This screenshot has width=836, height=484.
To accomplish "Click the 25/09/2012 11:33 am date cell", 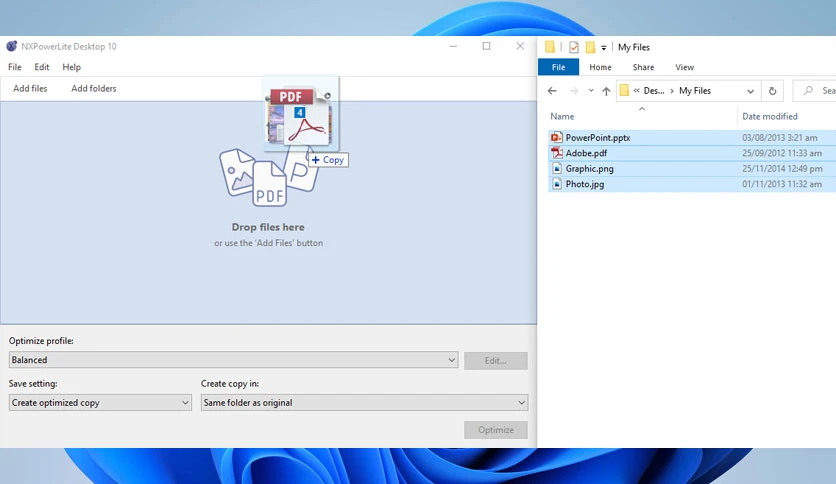I will (x=782, y=153).
